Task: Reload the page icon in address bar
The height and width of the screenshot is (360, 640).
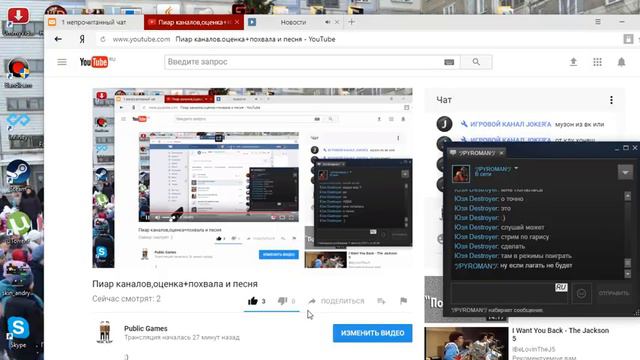Action: [x=102, y=39]
